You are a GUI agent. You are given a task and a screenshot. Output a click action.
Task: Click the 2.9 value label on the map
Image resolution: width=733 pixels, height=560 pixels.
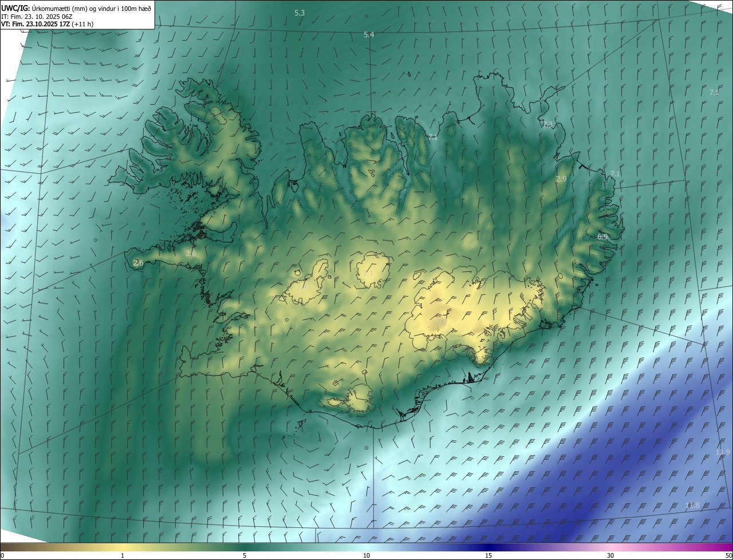(561, 179)
